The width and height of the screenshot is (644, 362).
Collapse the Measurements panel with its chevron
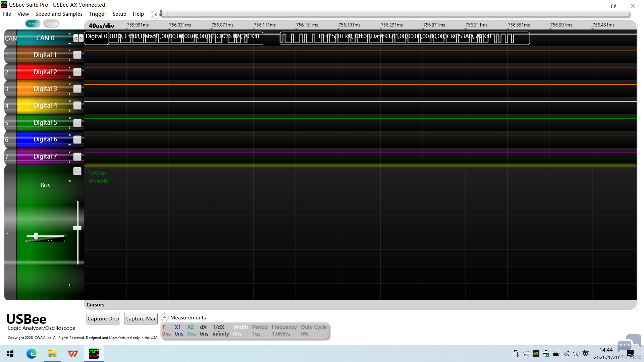(164, 317)
